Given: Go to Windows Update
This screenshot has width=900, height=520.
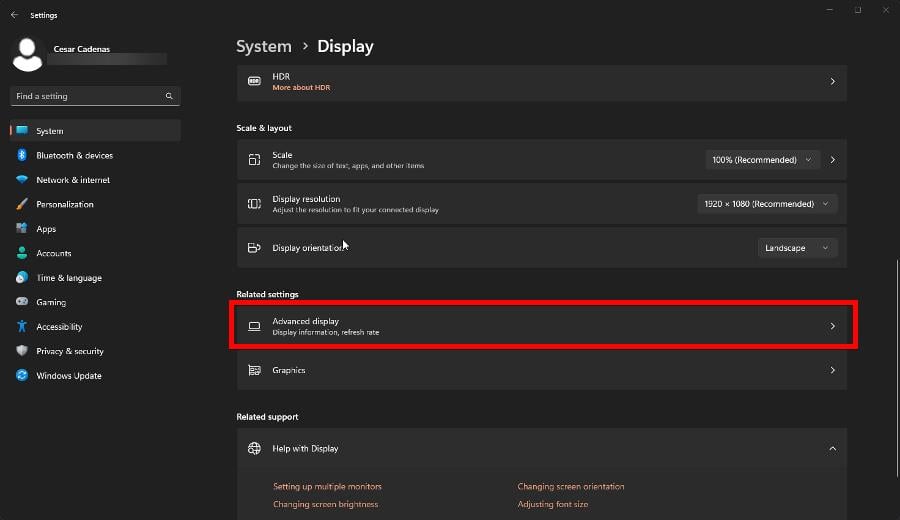Looking at the screenshot, I should pyautogui.click(x=95, y=375).
